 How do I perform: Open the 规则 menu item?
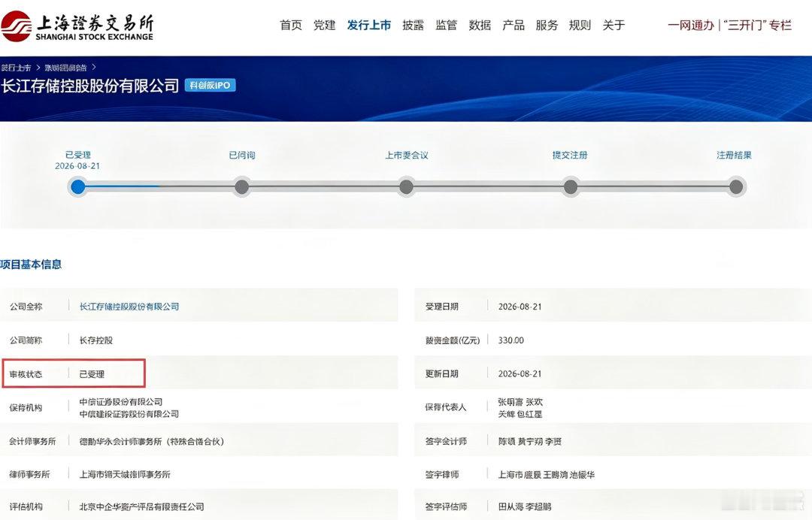[x=580, y=25]
